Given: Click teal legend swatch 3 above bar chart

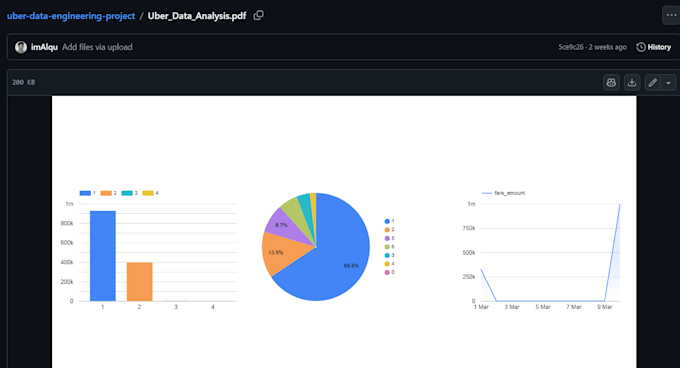Looking at the screenshot, I should (127, 193).
